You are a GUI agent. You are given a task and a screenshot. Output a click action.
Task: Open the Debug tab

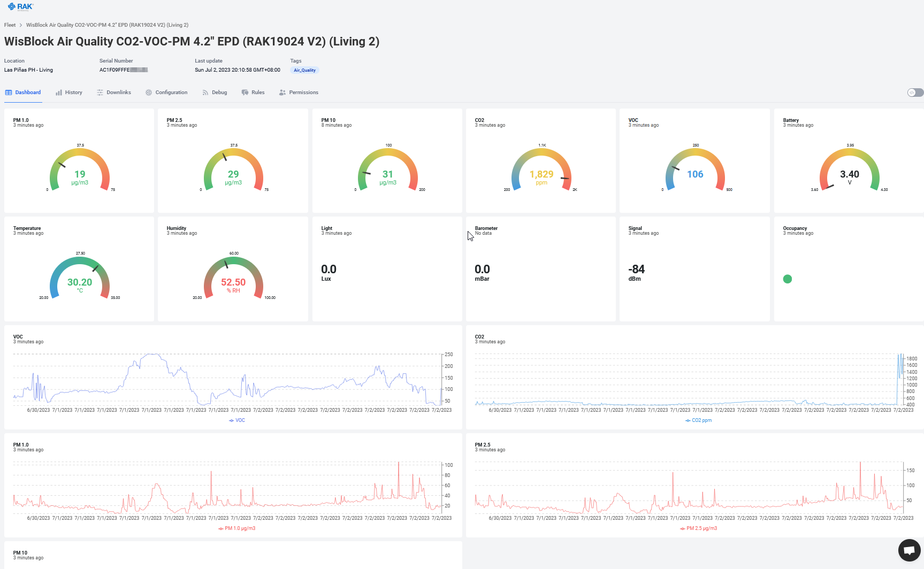point(215,93)
